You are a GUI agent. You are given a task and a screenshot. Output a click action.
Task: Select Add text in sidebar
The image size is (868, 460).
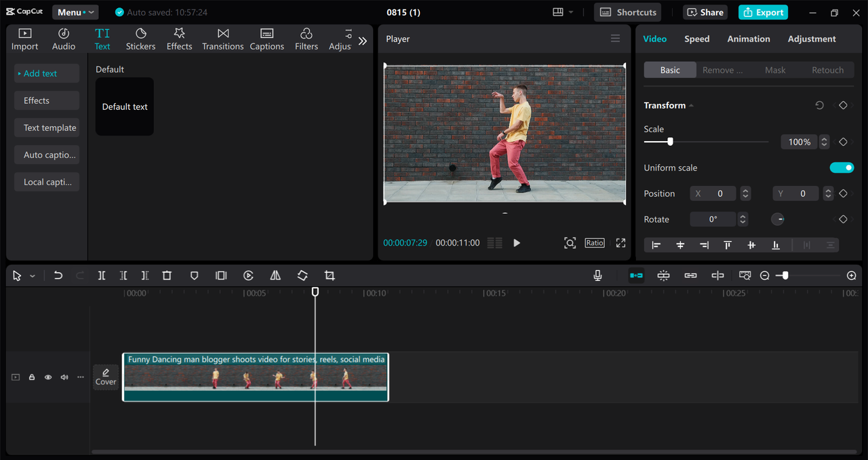click(47, 73)
